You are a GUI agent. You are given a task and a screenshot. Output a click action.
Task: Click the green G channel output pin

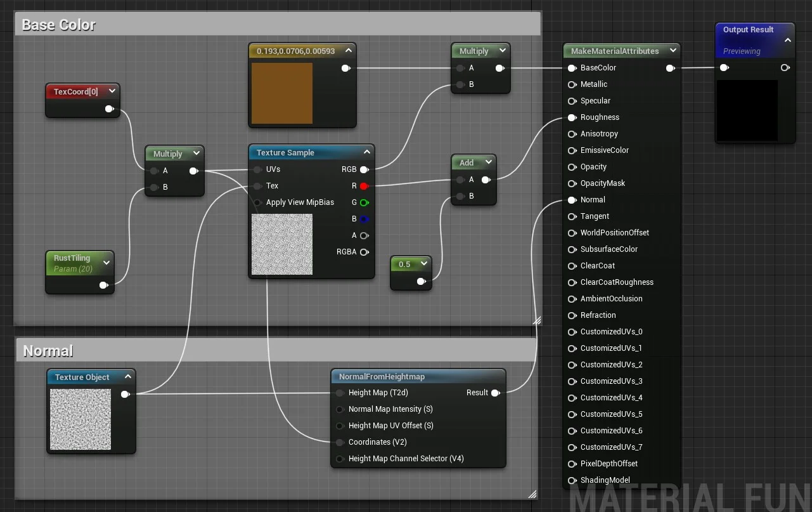[364, 202]
